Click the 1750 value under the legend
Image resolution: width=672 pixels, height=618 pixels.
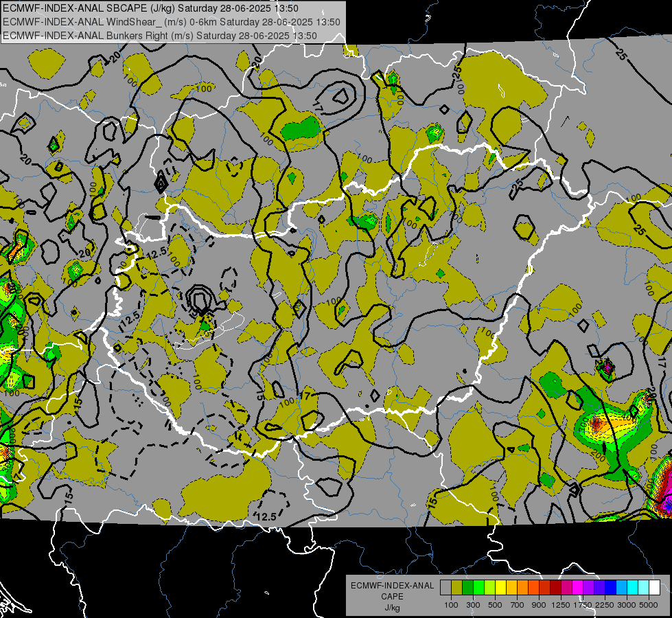click(583, 605)
